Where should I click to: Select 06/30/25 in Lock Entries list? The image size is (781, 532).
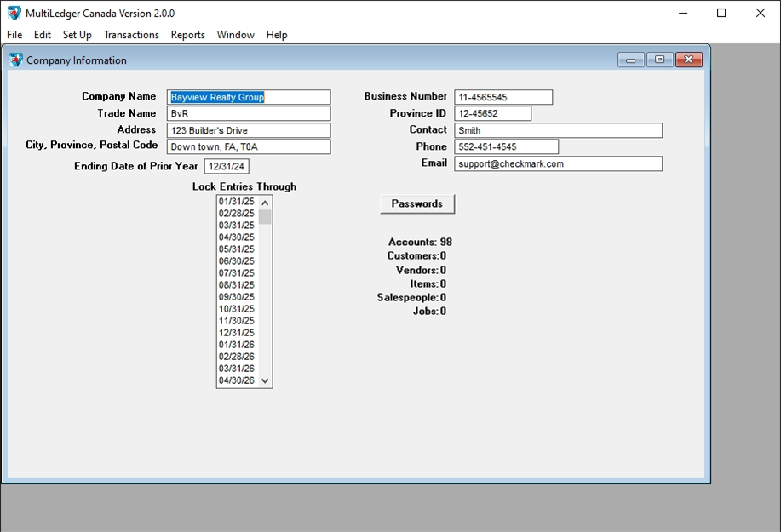pyautogui.click(x=237, y=261)
